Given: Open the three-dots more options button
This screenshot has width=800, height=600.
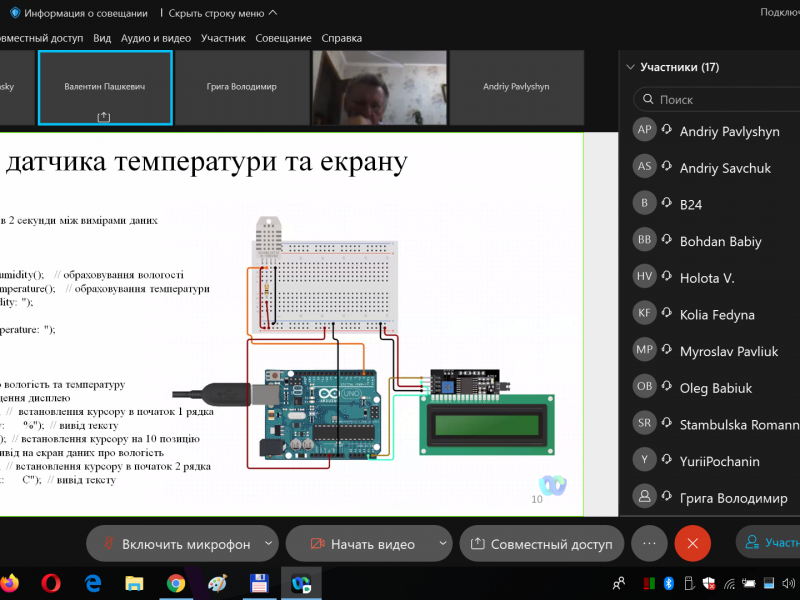Looking at the screenshot, I should click(649, 544).
